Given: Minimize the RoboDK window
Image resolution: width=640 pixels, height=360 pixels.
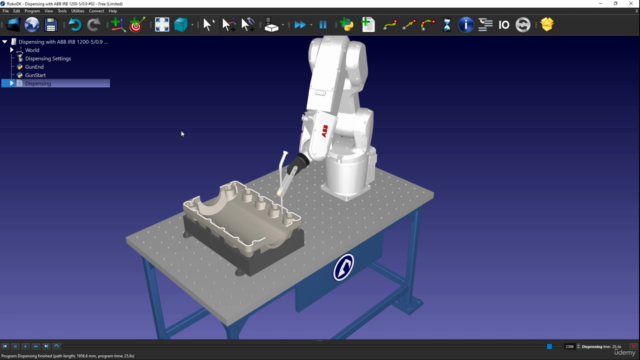Looking at the screenshot, I should click(x=600, y=3).
